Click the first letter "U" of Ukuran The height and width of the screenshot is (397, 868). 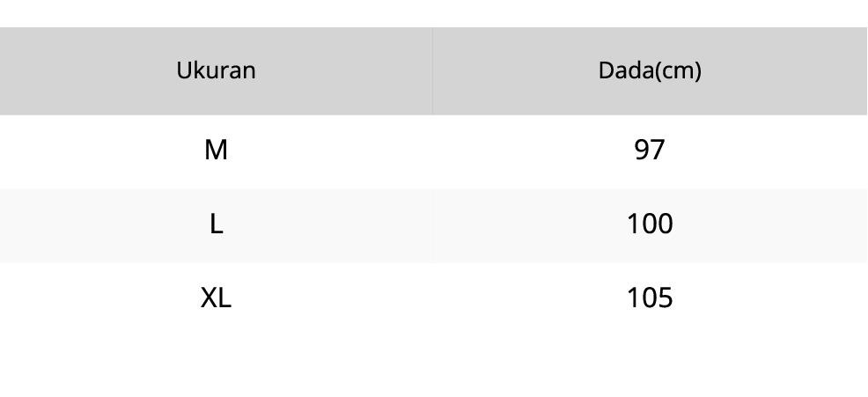click(x=183, y=70)
